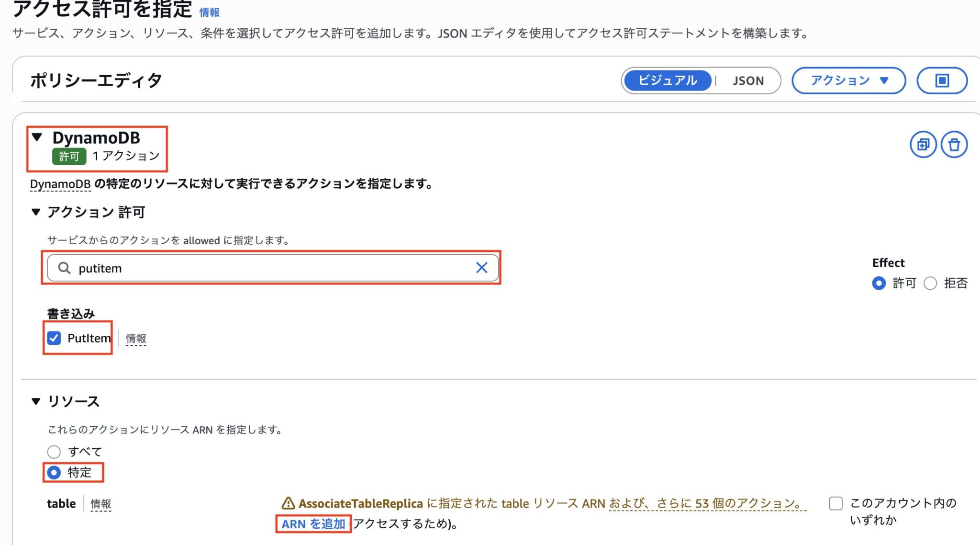Image resolution: width=980 pixels, height=545 pixels.
Task: Select the 拒否 Effect radio button
Action: coord(930,283)
